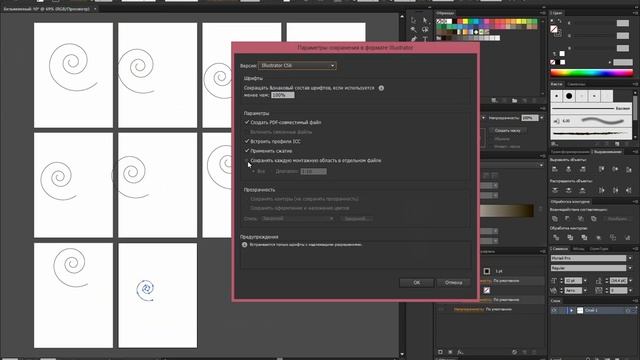Select the Direct Selection tool
The height and width of the screenshot is (360, 640).
(425, 20)
